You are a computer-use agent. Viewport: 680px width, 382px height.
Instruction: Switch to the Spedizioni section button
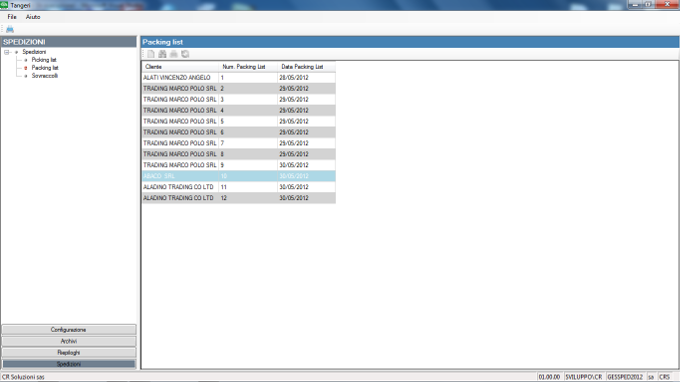coord(69,364)
